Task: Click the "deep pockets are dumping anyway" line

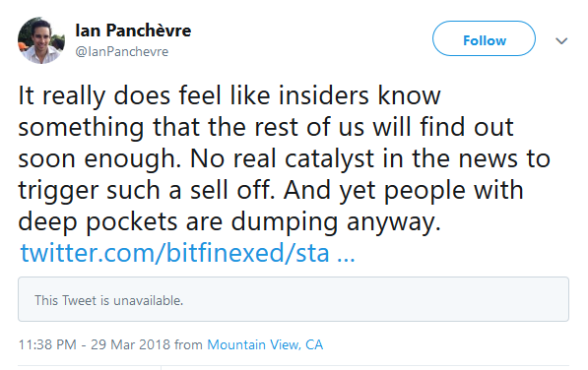Action: click(x=229, y=221)
